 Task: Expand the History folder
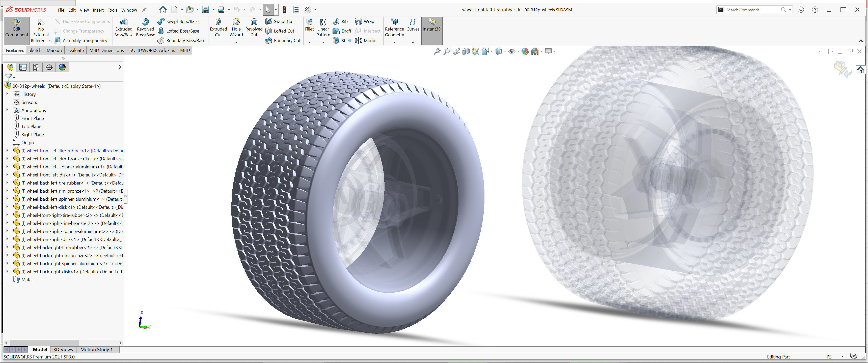click(7, 94)
